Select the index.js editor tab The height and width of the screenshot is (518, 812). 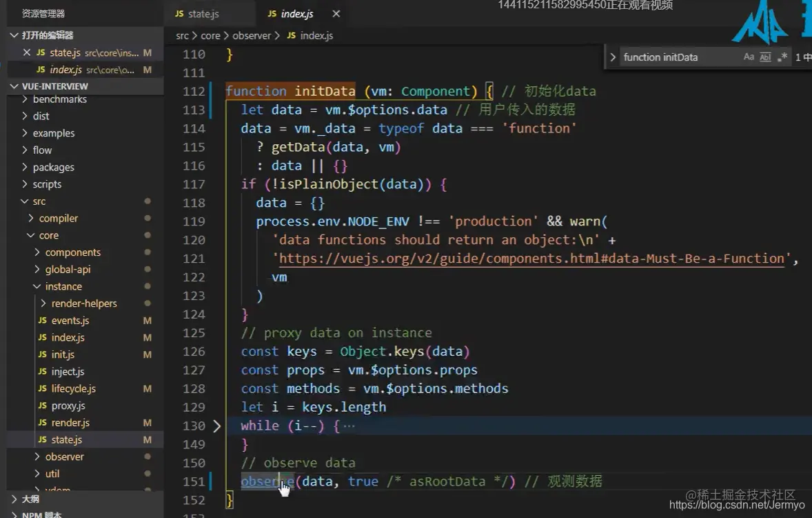296,14
